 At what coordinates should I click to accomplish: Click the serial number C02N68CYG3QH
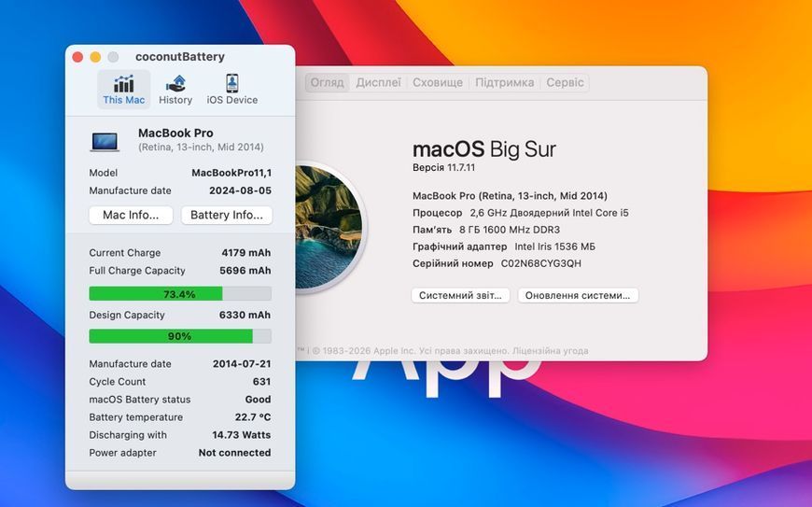541,263
